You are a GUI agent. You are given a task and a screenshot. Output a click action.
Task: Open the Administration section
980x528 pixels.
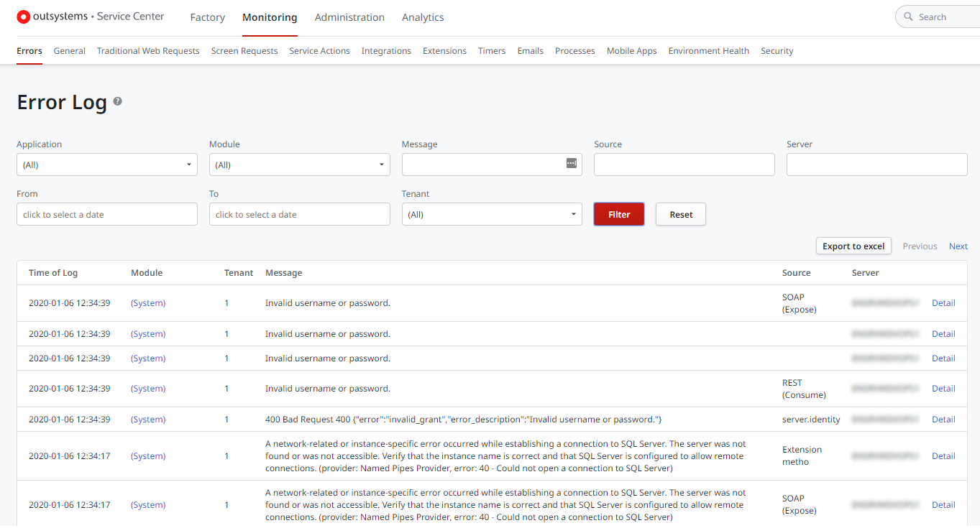click(x=350, y=17)
